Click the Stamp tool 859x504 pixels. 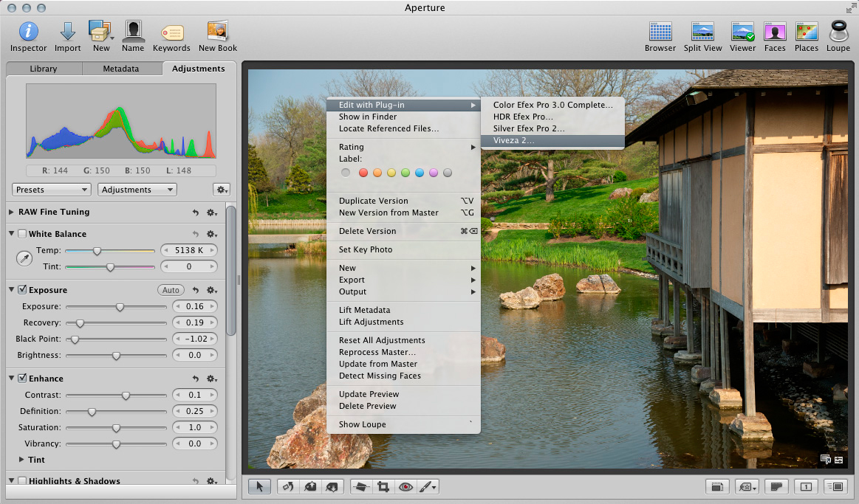332,486
